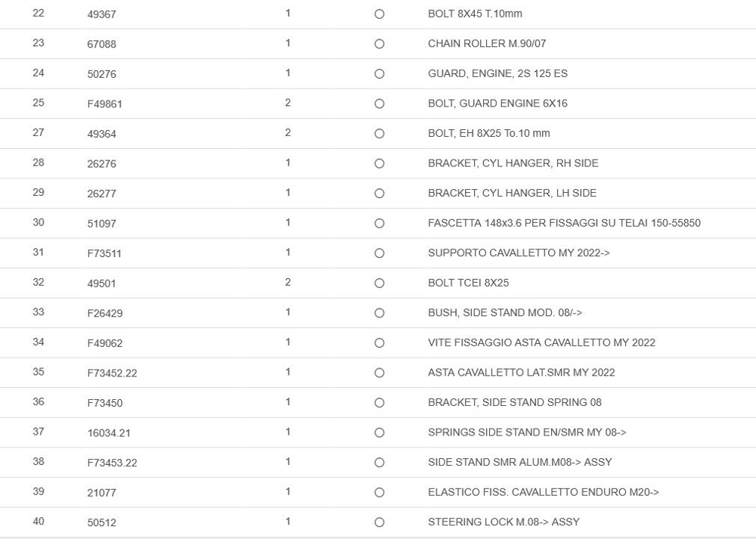The image size is (756, 539).
Task: Click part number F73511
Action: click(104, 253)
